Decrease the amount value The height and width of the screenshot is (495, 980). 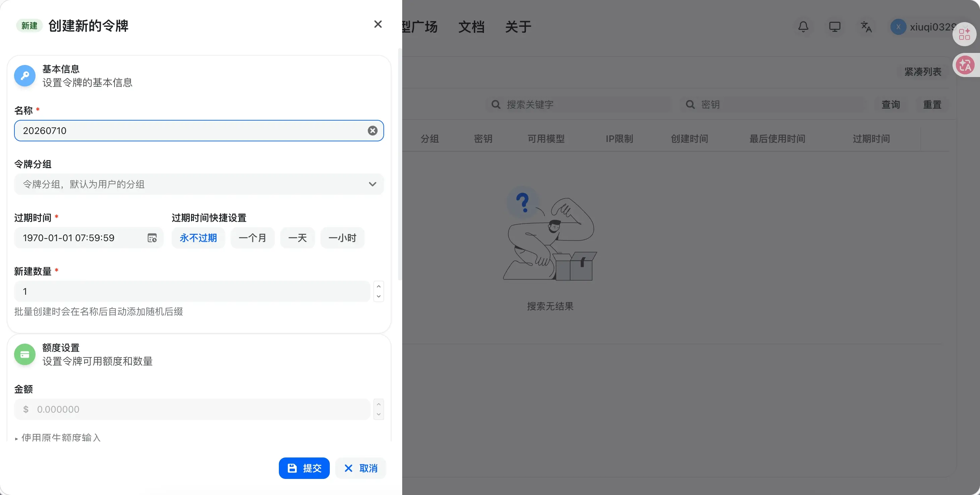378,414
